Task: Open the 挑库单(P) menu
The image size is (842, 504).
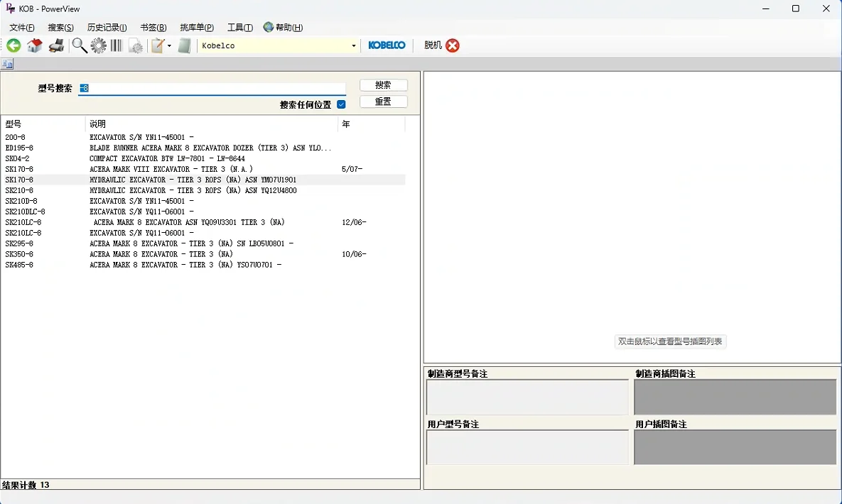Action: 197,28
